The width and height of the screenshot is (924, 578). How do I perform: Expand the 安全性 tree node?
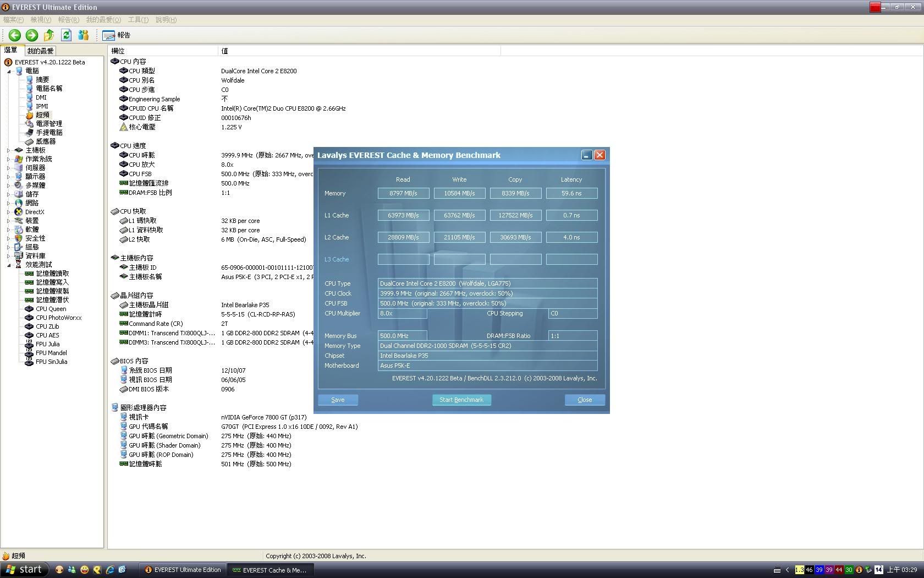[9, 238]
